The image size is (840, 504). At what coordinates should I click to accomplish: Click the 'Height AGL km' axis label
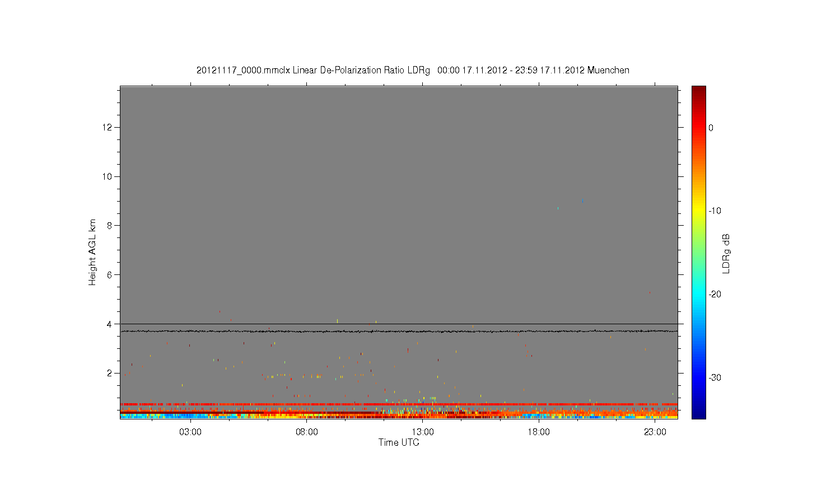(x=92, y=252)
